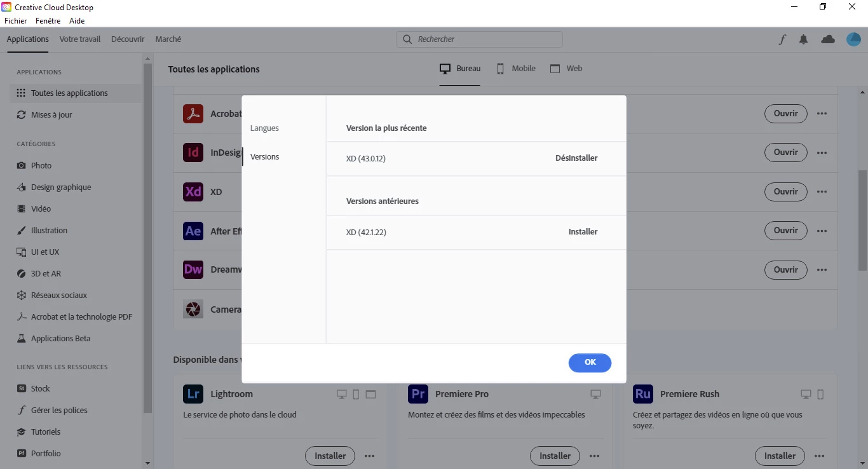Open the user account avatar

853,39
